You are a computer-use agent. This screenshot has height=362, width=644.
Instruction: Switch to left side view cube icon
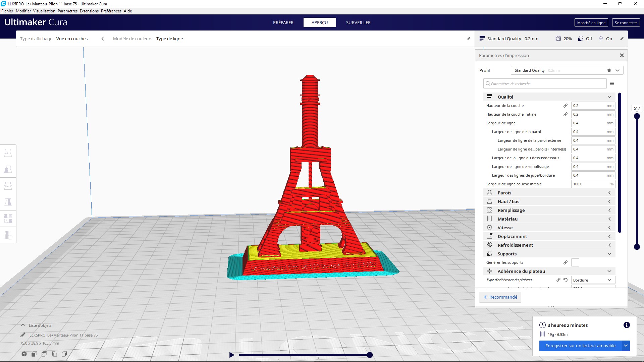[54, 354]
